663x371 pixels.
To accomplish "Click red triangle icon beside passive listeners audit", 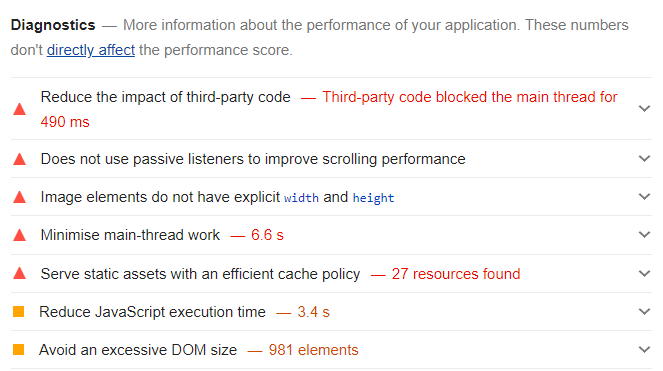I will pos(19,159).
